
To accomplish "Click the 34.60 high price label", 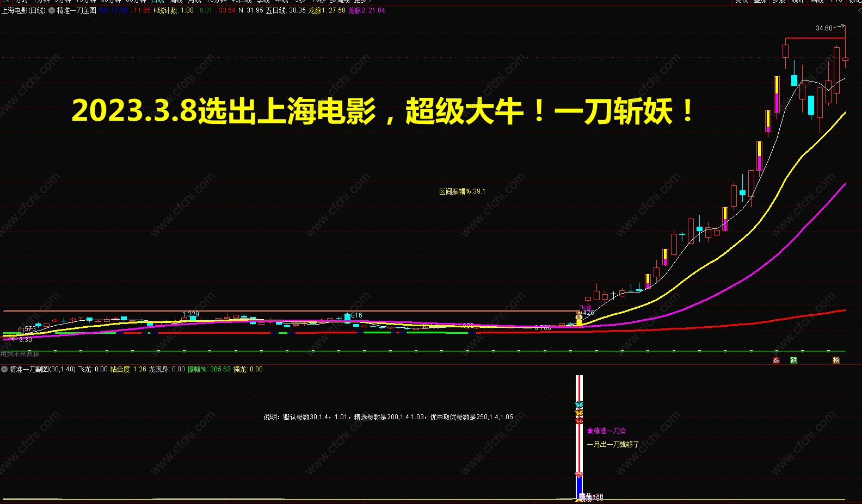I will 824,28.
